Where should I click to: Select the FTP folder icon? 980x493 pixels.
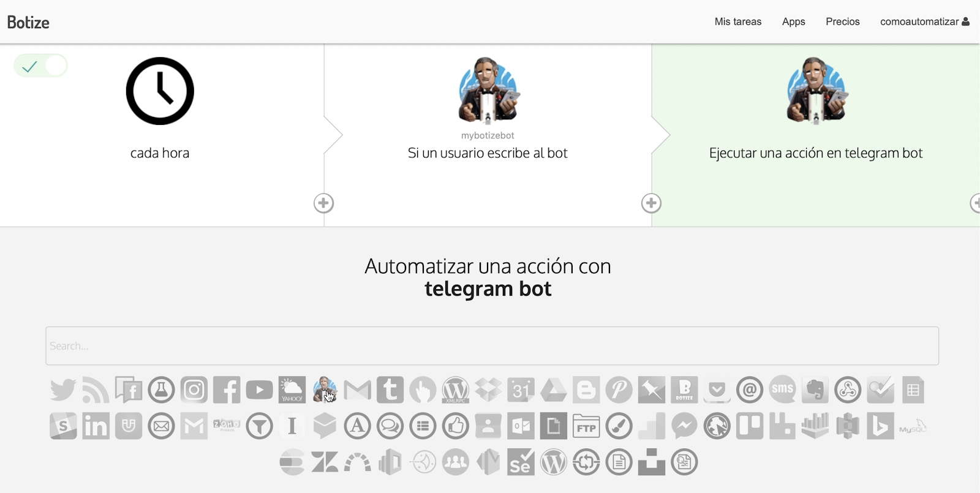coord(586,426)
